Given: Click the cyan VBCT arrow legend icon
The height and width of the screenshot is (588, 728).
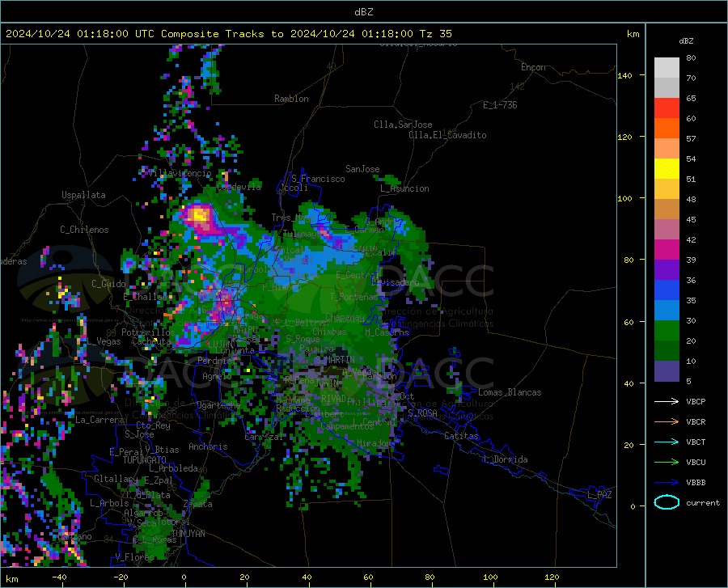Looking at the screenshot, I should pyautogui.click(x=667, y=442).
